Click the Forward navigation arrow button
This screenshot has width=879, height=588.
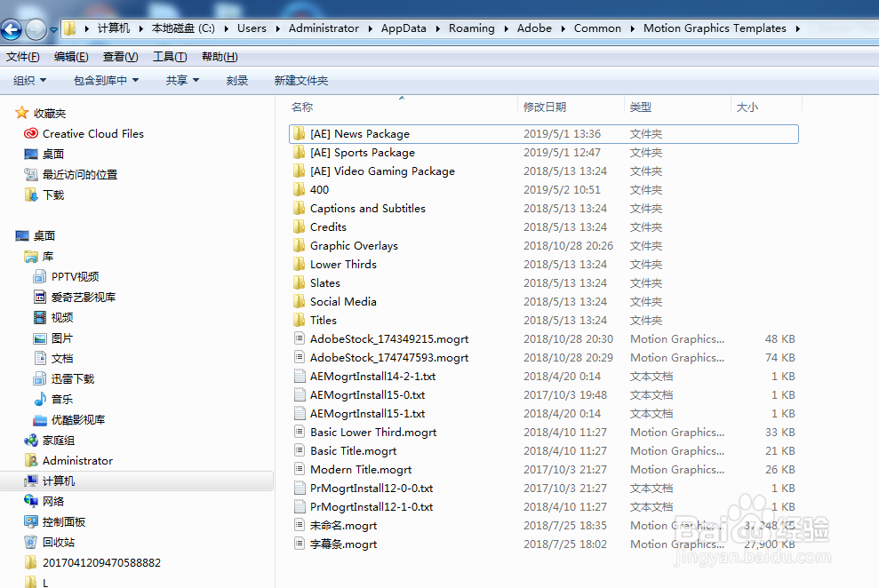36,29
